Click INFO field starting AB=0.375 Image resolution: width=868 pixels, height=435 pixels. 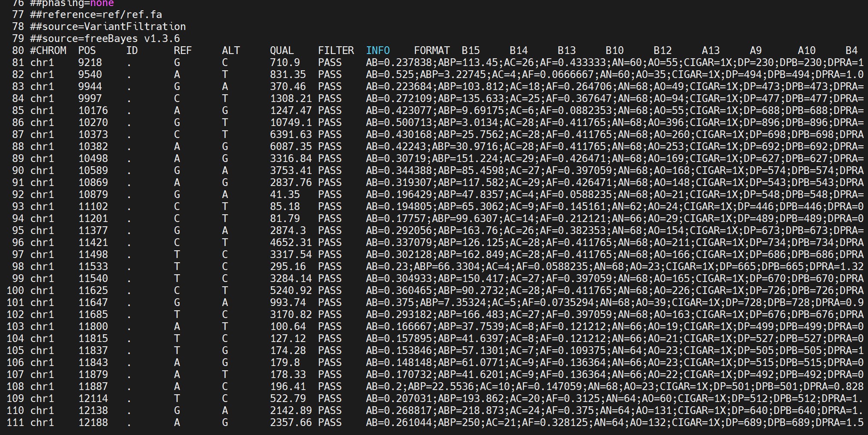[615, 303]
